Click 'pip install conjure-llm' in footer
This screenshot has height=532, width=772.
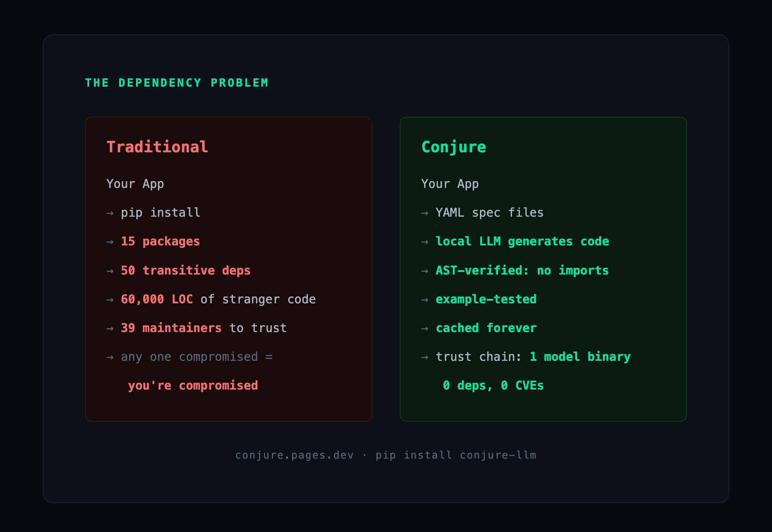point(456,455)
